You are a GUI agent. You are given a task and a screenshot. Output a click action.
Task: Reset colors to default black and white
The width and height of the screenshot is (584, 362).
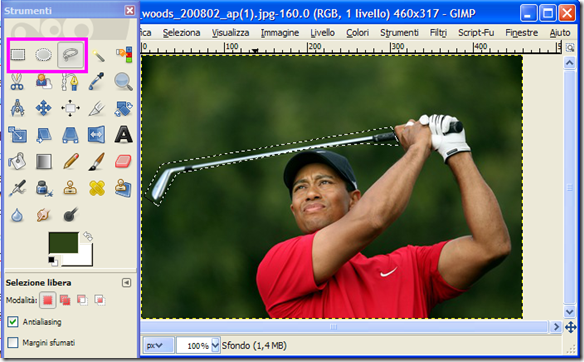53,261
